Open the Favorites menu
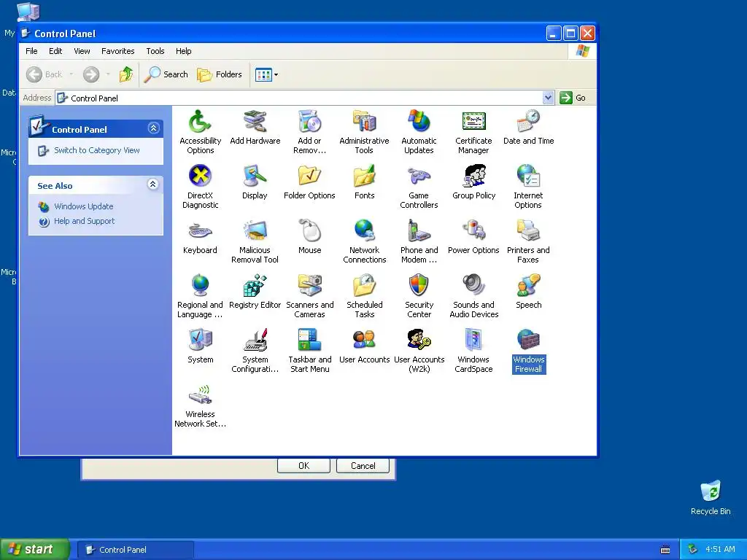Image resolution: width=747 pixels, height=560 pixels. click(x=117, y=51)
